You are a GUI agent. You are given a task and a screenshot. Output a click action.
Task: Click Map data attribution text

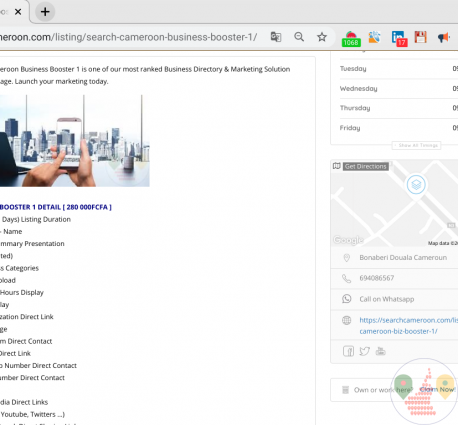click(443, 243)
